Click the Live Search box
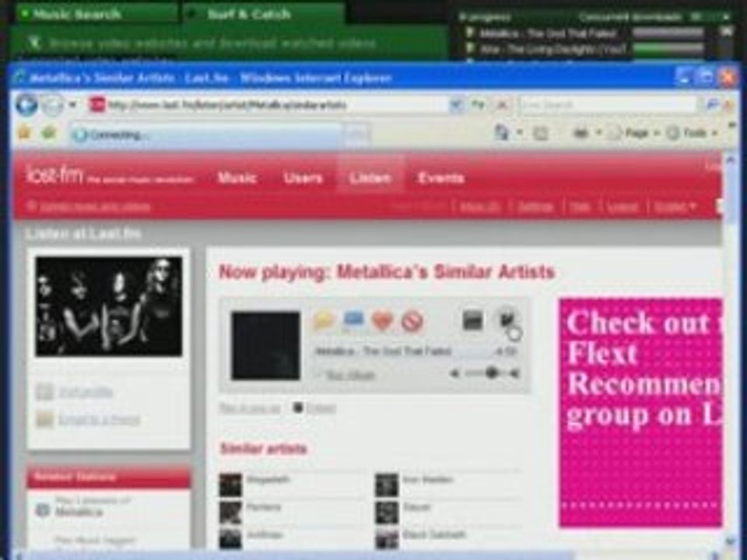 608,105
